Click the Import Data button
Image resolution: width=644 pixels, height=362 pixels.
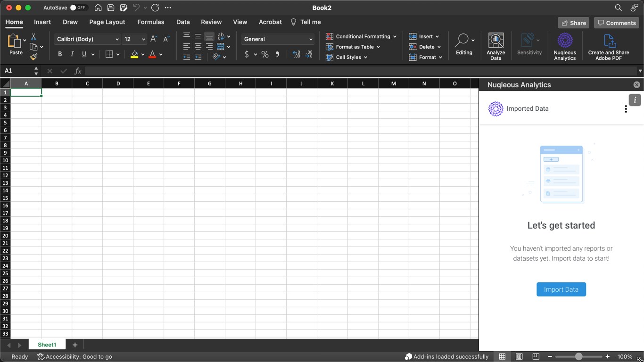coord(561,289)
